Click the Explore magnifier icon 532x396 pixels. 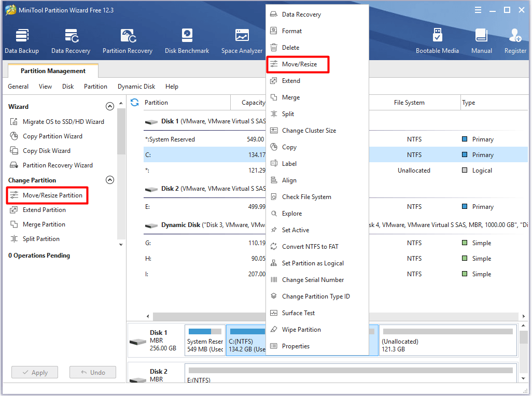click(x=273, y=213)
